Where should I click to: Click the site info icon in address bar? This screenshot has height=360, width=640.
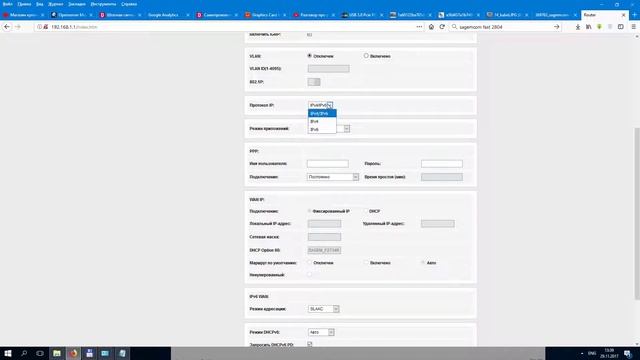click(40, 27)
